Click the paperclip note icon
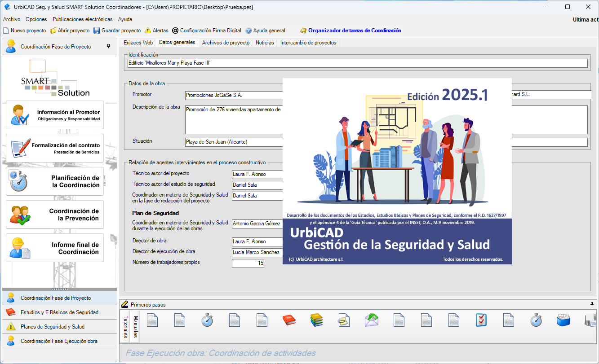Screen dimensions: 599x364 click(344, 320)
